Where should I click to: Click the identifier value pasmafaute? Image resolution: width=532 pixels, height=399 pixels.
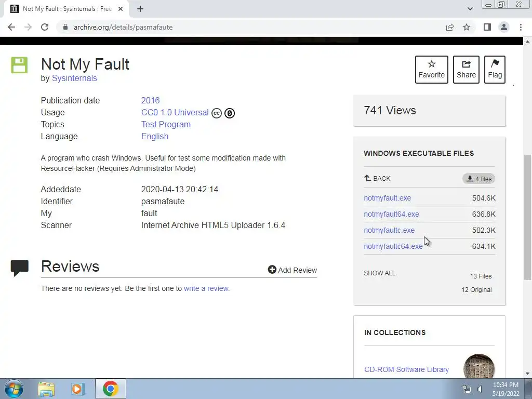pyautogui.click(x=163, y=201)
